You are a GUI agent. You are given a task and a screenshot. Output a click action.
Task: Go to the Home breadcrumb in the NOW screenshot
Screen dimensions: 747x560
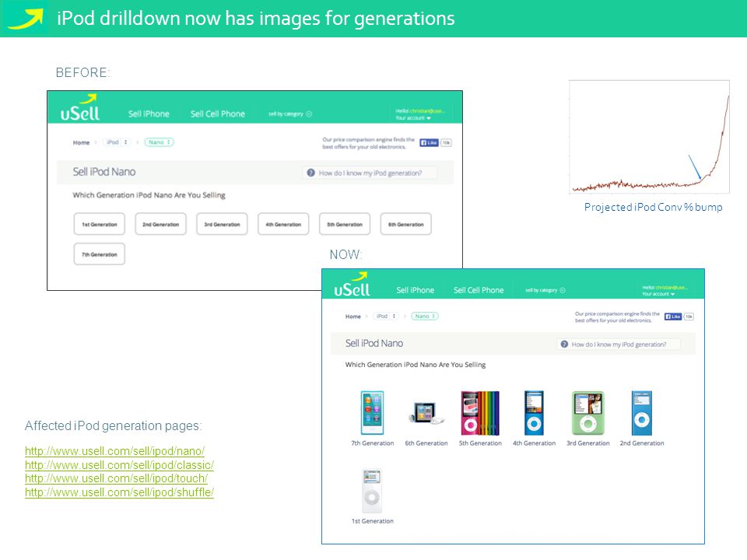point(353,317)
